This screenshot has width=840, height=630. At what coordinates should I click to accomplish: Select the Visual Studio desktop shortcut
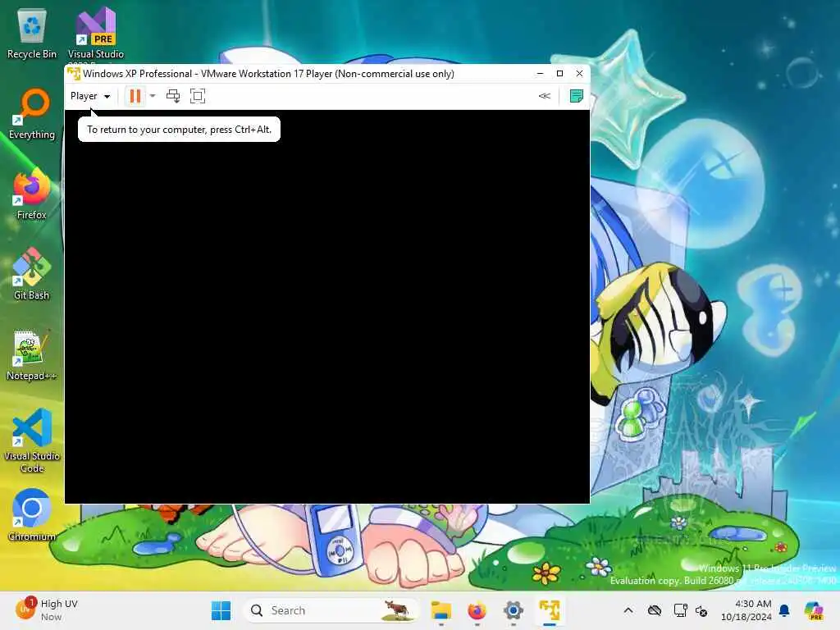96,34
